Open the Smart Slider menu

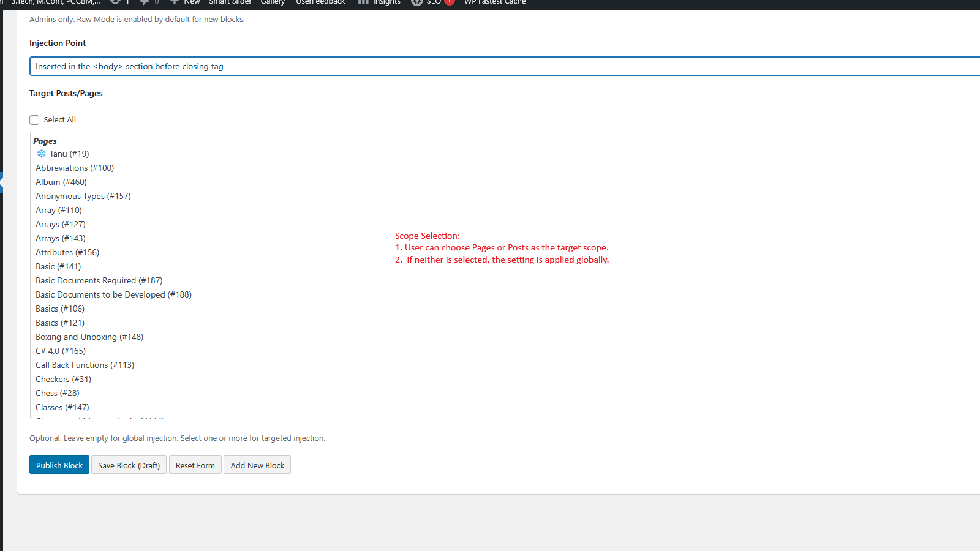coord(230,2)
